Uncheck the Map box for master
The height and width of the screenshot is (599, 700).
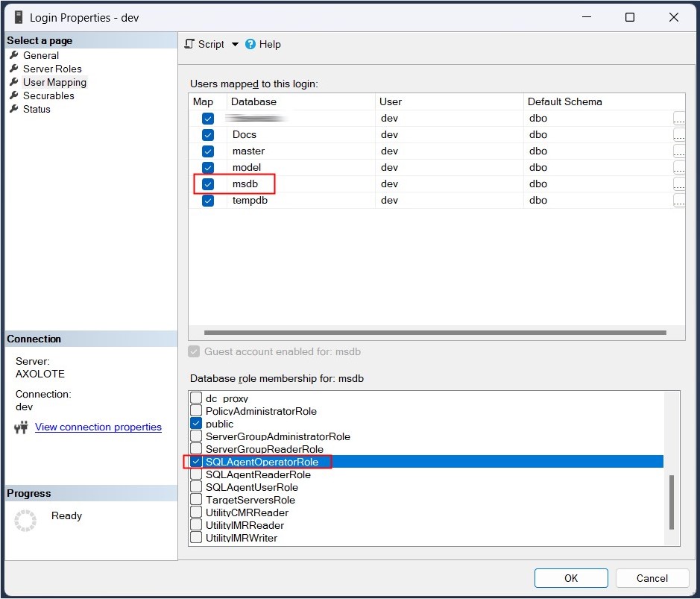[208, 151]
